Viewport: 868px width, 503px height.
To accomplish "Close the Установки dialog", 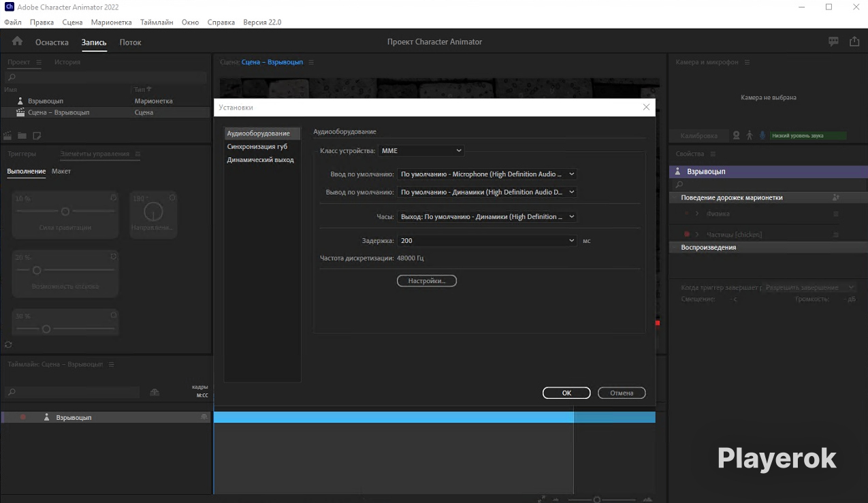I will [x=646, y=108].
